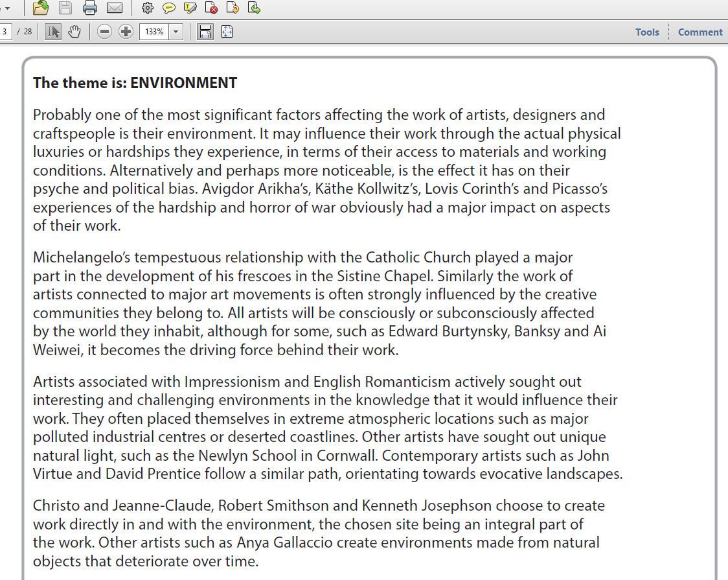Zoom out with the minus button
This screenshot has height=580, width=728.
[104, 32]
